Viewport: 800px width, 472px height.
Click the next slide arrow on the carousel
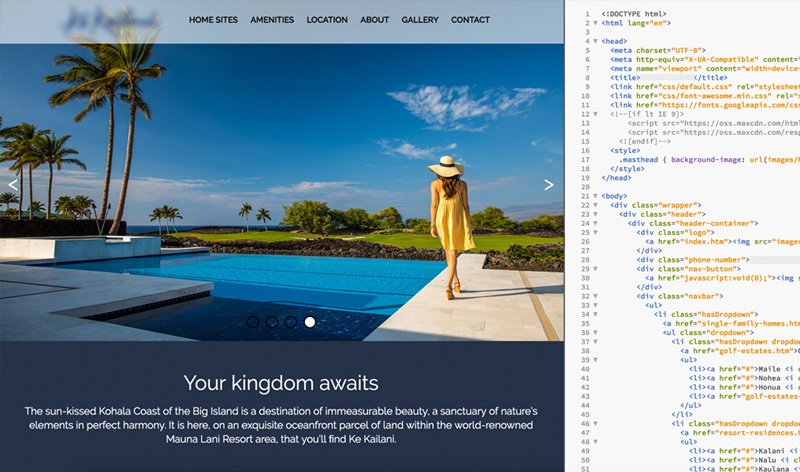click(549, 185)
